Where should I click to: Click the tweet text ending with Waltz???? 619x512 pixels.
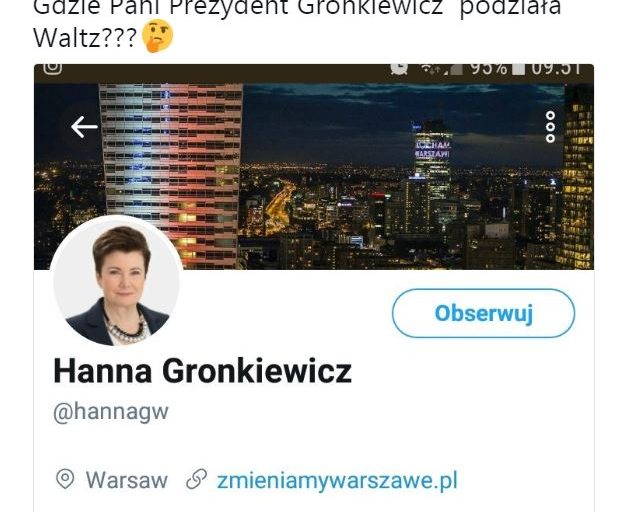click(297, 24)
